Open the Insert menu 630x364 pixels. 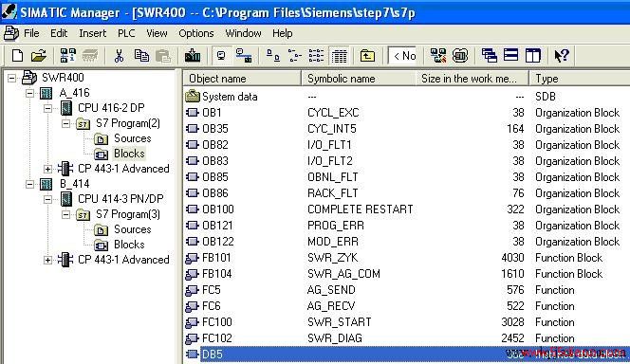[92, 33]
